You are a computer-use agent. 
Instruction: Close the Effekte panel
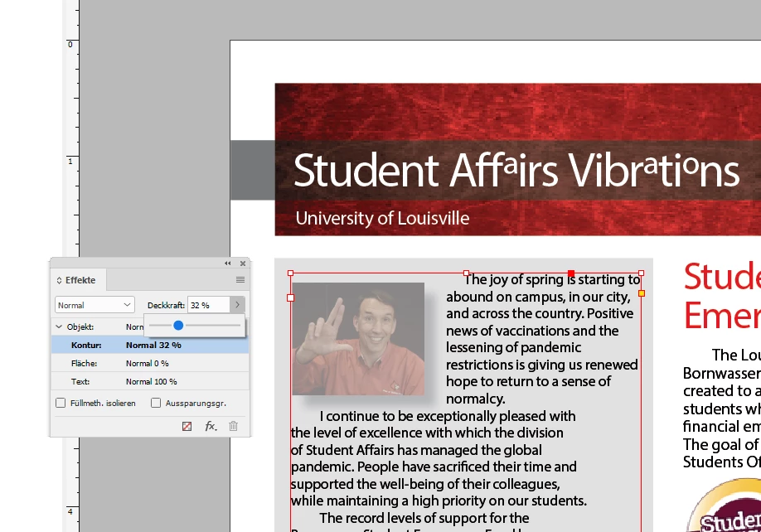click(243, 264)
